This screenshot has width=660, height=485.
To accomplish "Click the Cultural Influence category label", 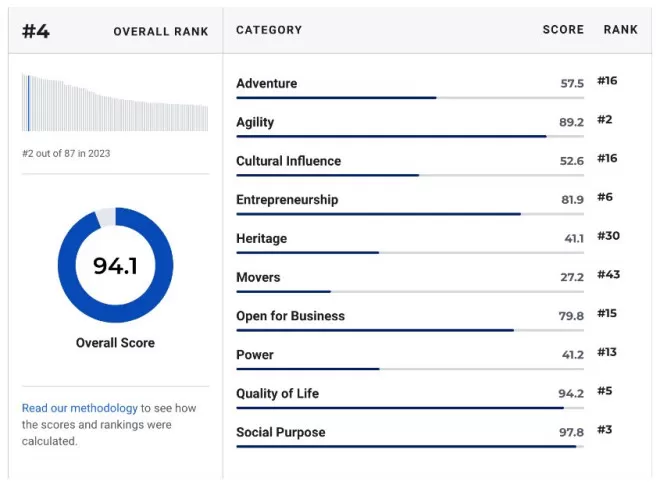I will tap(288, 161).
